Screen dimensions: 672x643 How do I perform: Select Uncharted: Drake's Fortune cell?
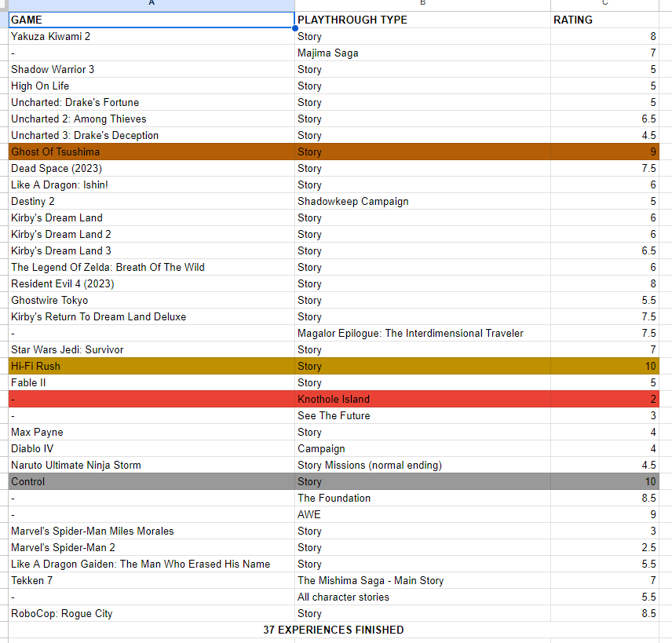point(152,102)
